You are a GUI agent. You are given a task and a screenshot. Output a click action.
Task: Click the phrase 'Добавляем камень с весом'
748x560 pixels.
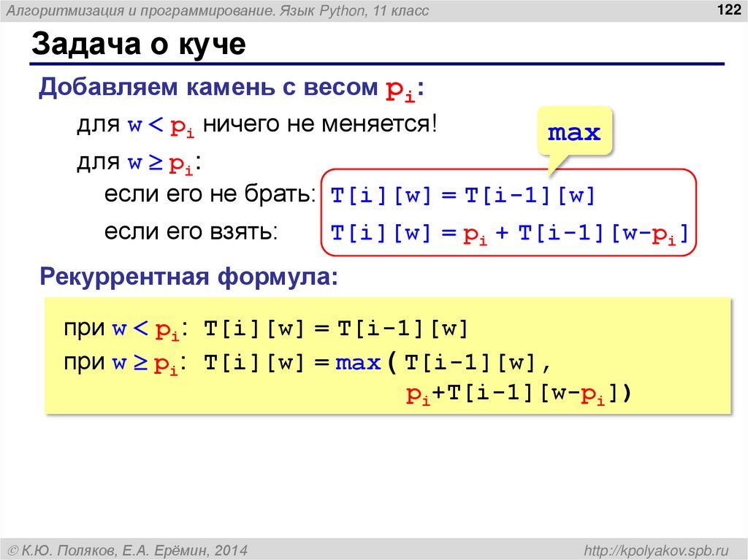click(208, 86)
